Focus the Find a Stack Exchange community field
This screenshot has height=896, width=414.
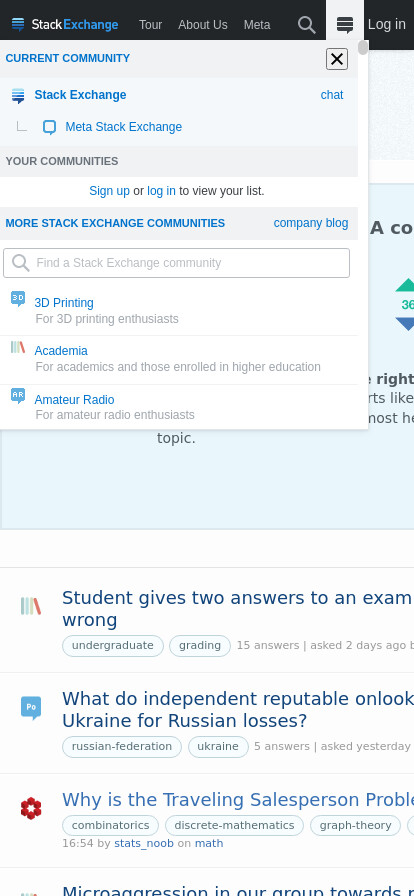(177, 263)
